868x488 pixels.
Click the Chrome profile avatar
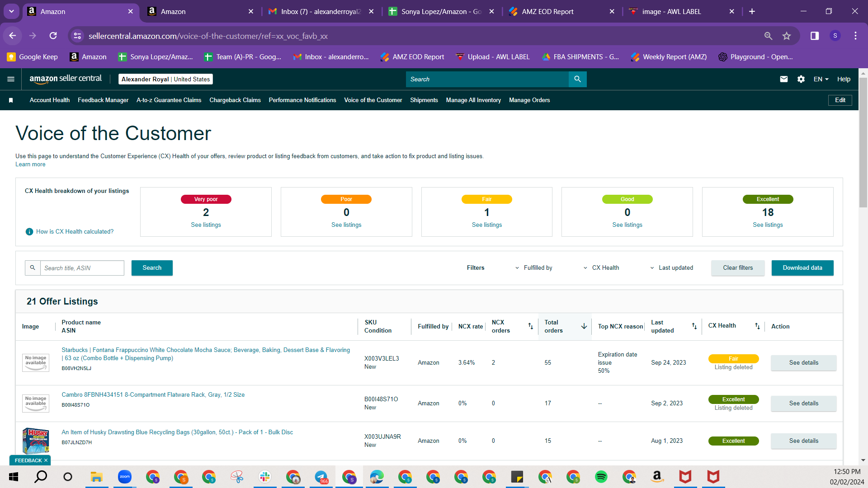[x=835, y=36]
